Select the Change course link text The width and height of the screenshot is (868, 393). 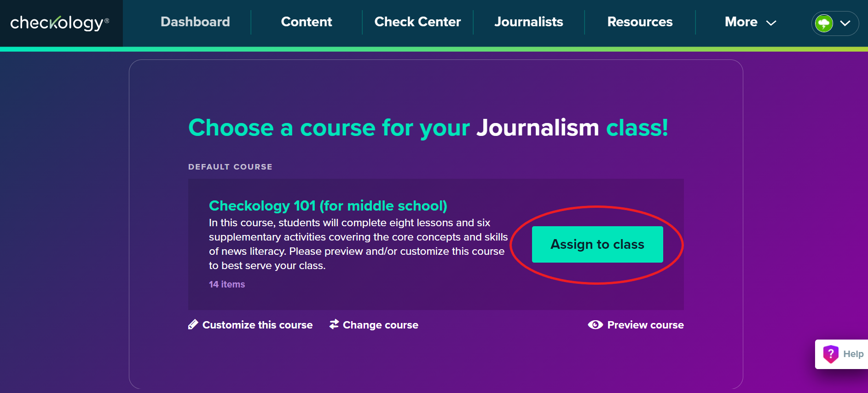(380, 325)
